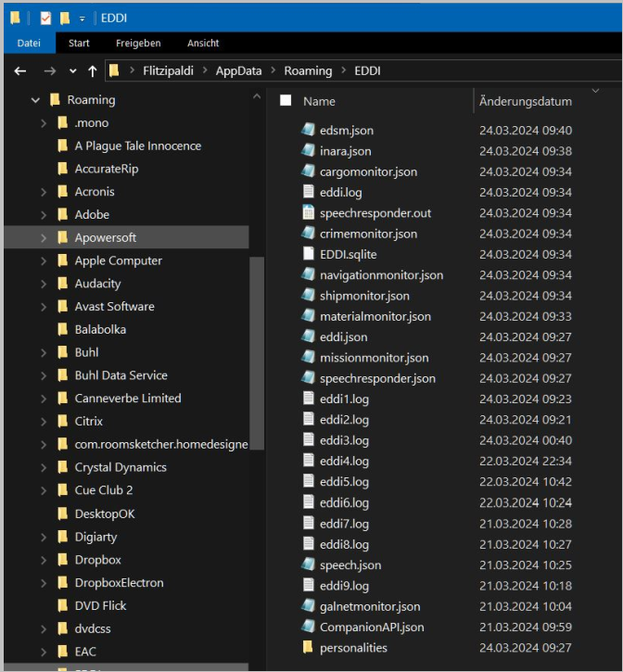Select the speechresponder.json file name
The width and height of the screenshot is (623, 672).
[377, 378]
